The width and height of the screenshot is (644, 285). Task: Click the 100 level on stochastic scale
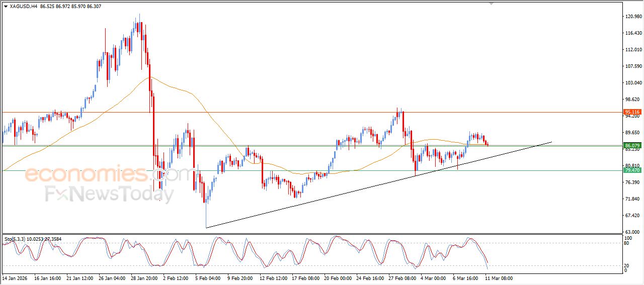click(628, 237)
